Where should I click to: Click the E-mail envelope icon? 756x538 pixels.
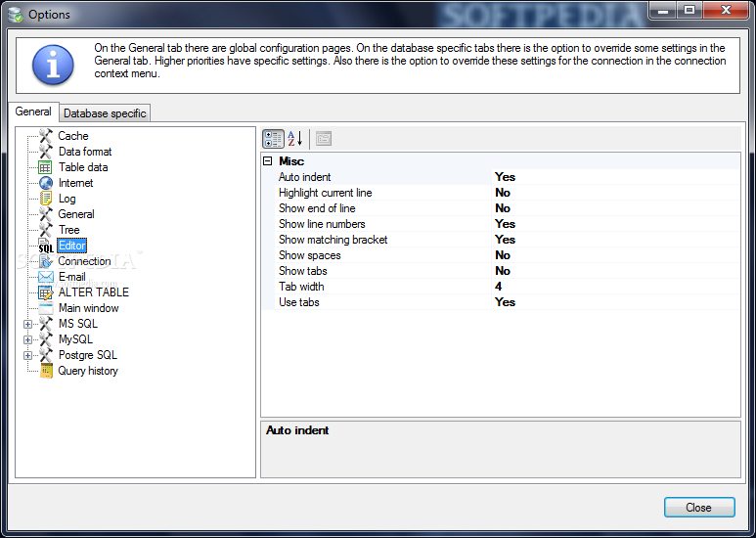click(x=46, y=277)
